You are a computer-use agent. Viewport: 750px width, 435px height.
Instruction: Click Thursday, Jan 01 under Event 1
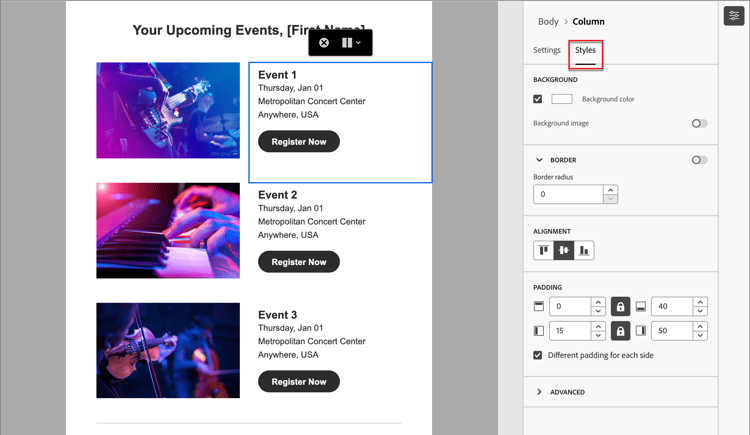[290, 88]
